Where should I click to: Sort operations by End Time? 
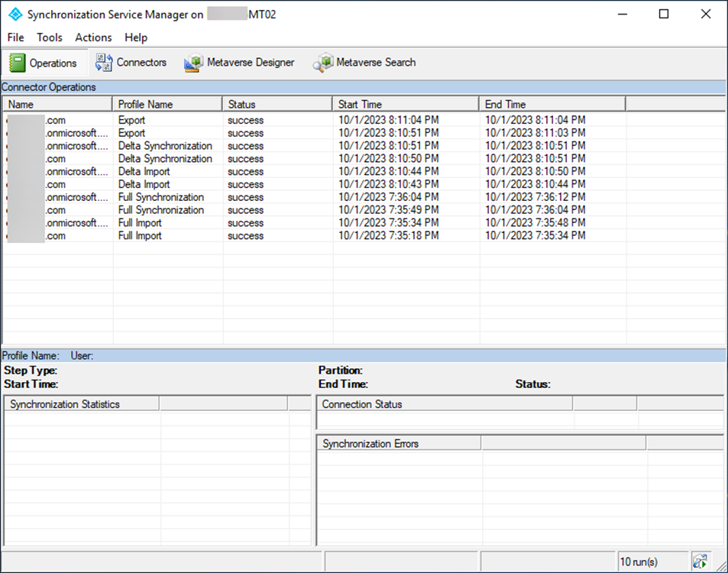550,104
